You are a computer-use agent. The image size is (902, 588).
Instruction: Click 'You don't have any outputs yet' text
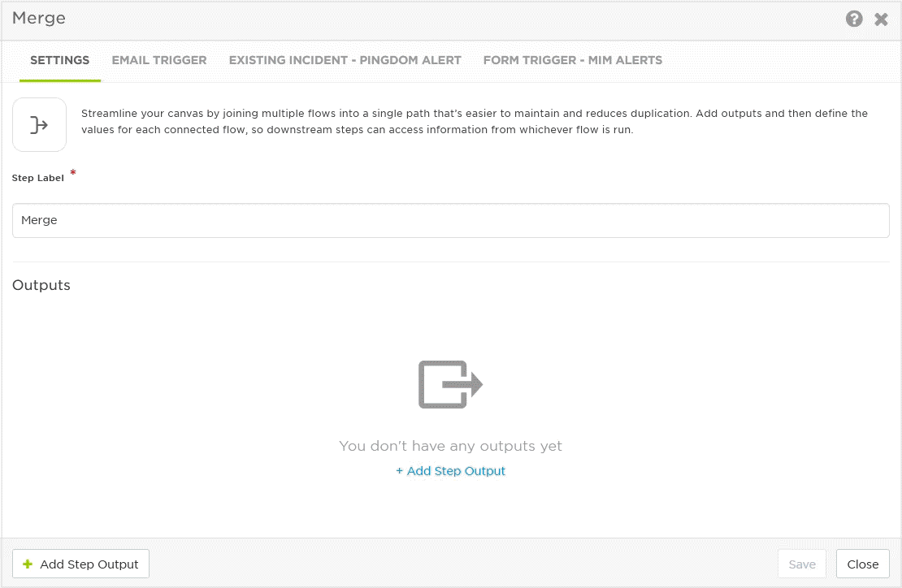pyautogui.click(x=450, y=446)
